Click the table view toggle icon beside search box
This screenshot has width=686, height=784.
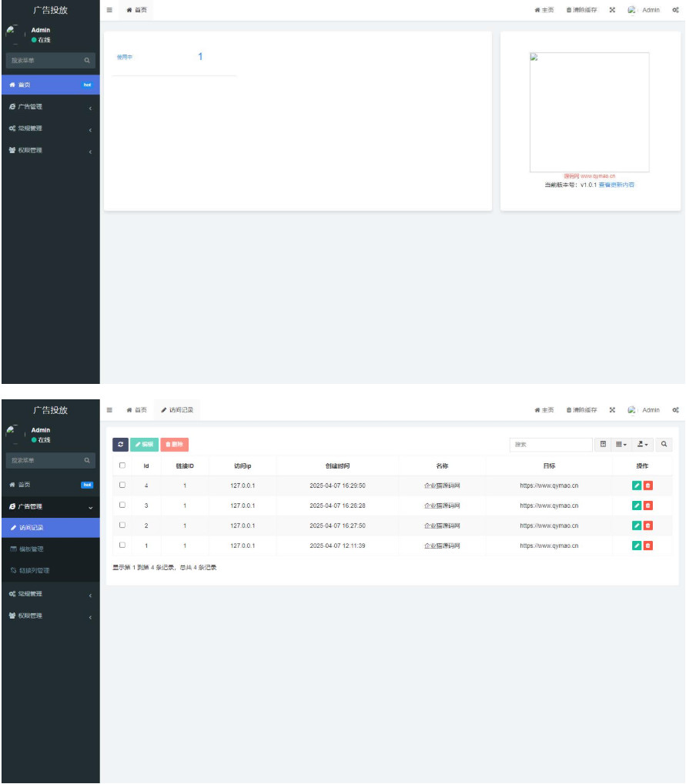604,444
